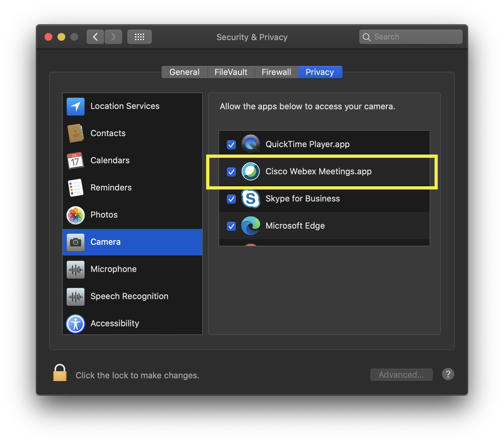Viewport: 504px width, 443px height.
Task: Click the Microphone waveform icon
Action: (x=76, y=269)
